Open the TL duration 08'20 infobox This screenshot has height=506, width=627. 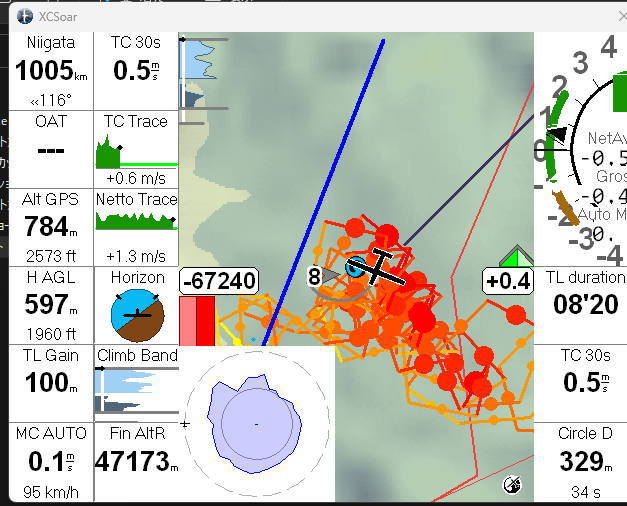(x=581, y=305)
